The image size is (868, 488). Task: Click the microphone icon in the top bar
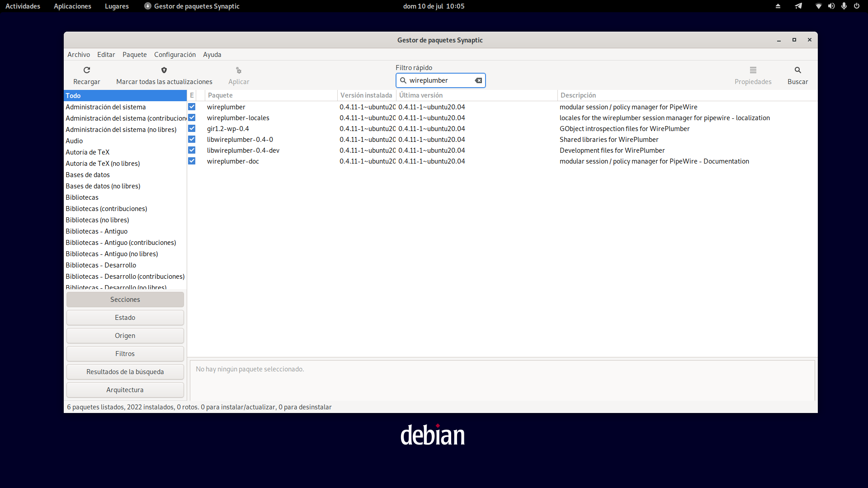pos(844,6)
